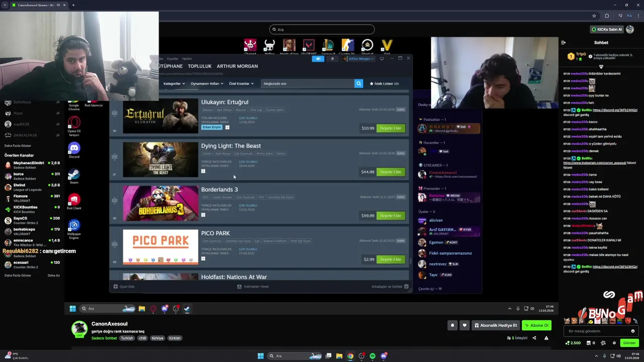
Task: Report the stream with warning triangle icon
Action: click(x=546, y=338)
